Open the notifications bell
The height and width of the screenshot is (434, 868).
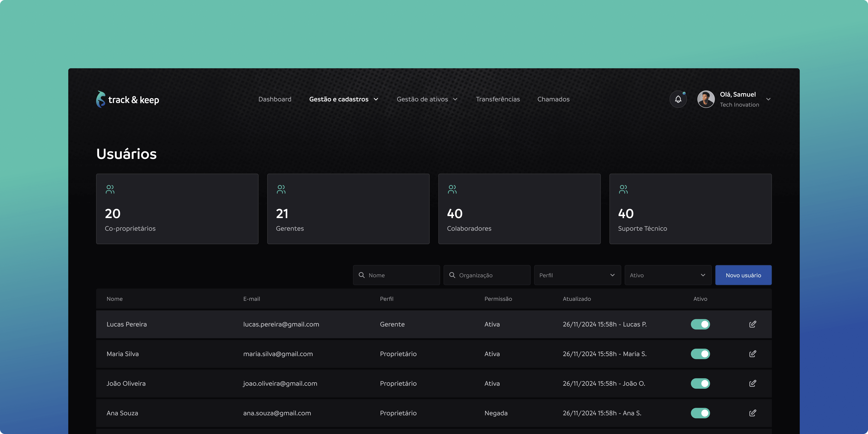point(678,99)
